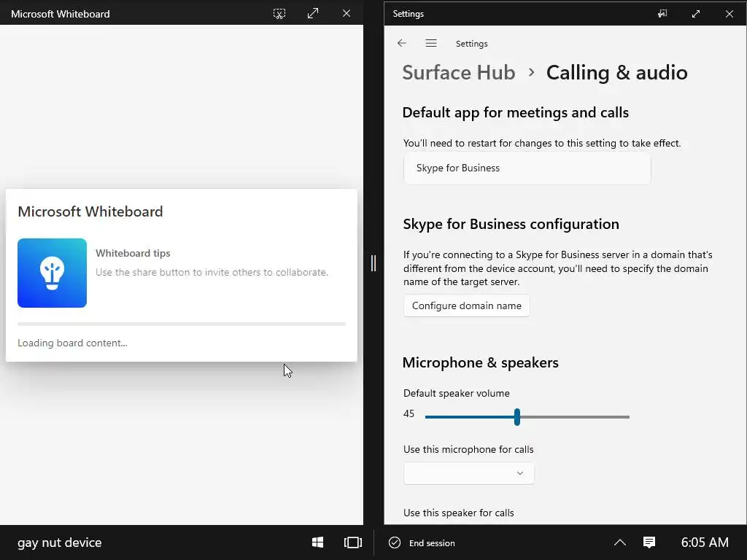The image size is (747, 560).
Task: Open the microphone for calls dropdown
Action: [x=469, y=473]
